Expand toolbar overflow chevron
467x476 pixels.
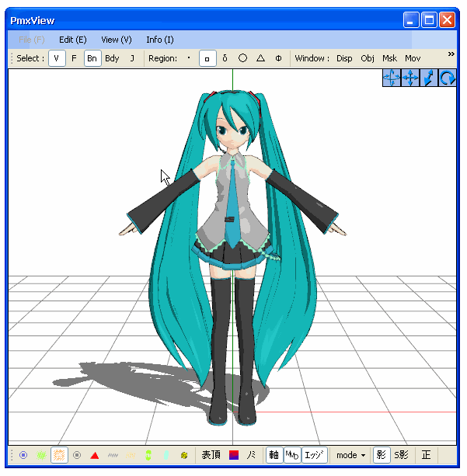point(451,54)
